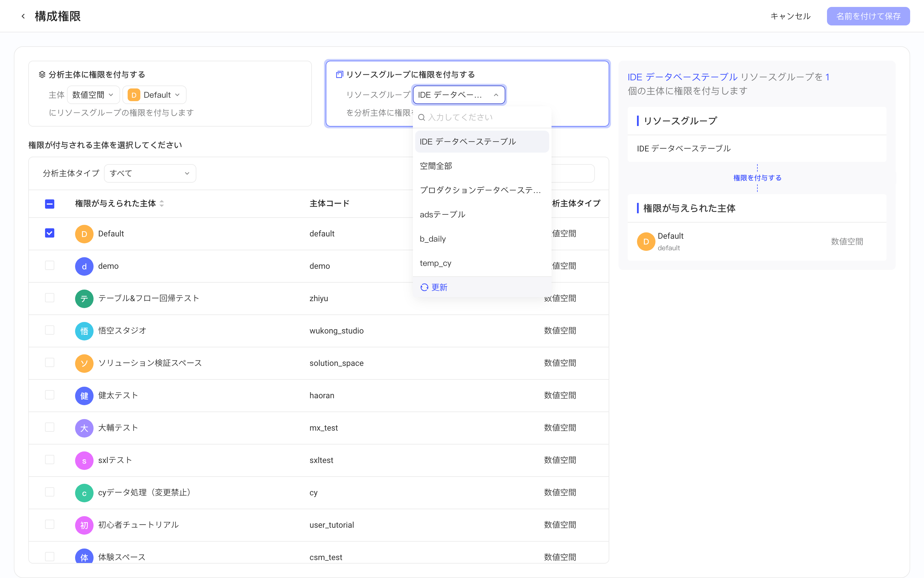Screen dimensions: 924x578
Task: Click the refresh icon next to 更新
Action: click(x=424, y=287)
